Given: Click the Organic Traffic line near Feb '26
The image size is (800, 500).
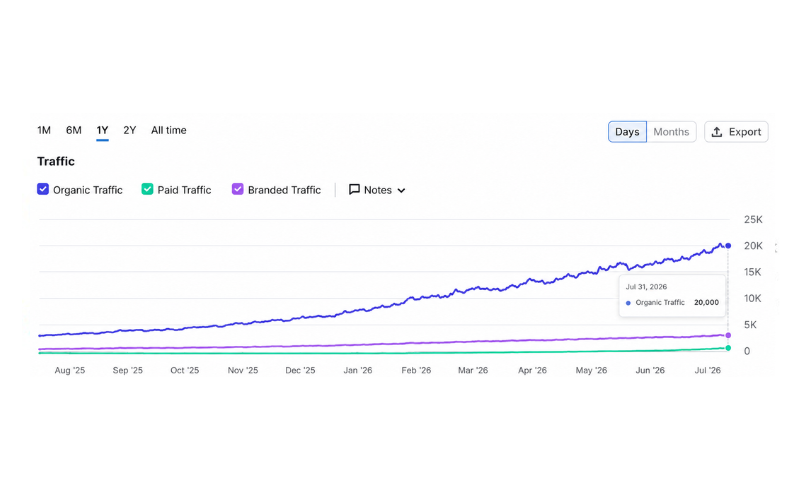Looking at the screenshot, I should click(x=416, y=298).
